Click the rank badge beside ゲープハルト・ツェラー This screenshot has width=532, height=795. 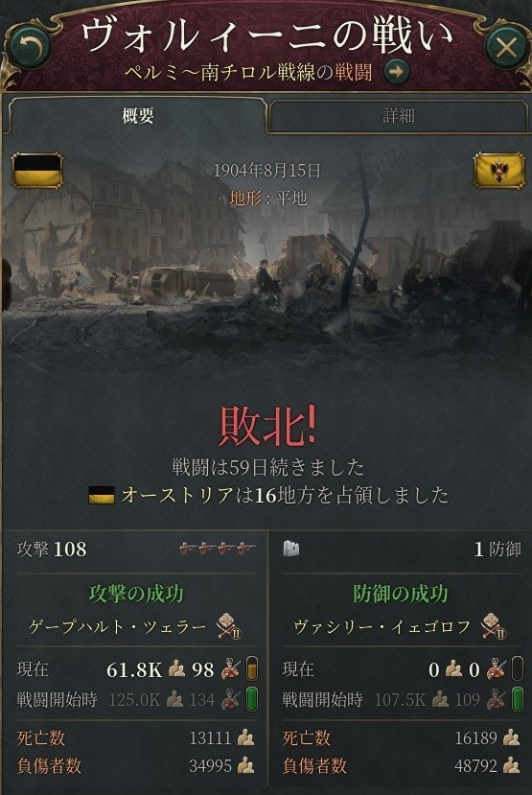229,626
